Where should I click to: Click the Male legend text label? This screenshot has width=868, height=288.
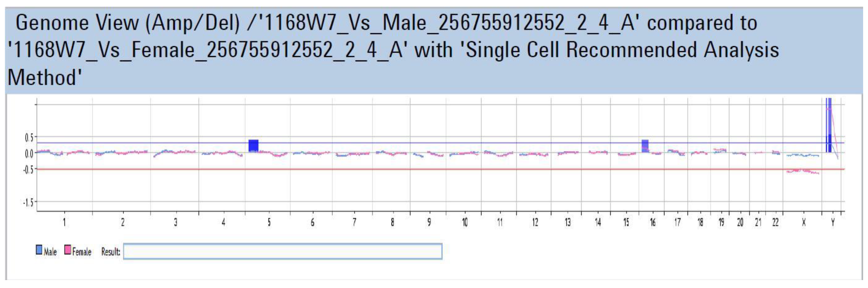(x=50, y=252)
